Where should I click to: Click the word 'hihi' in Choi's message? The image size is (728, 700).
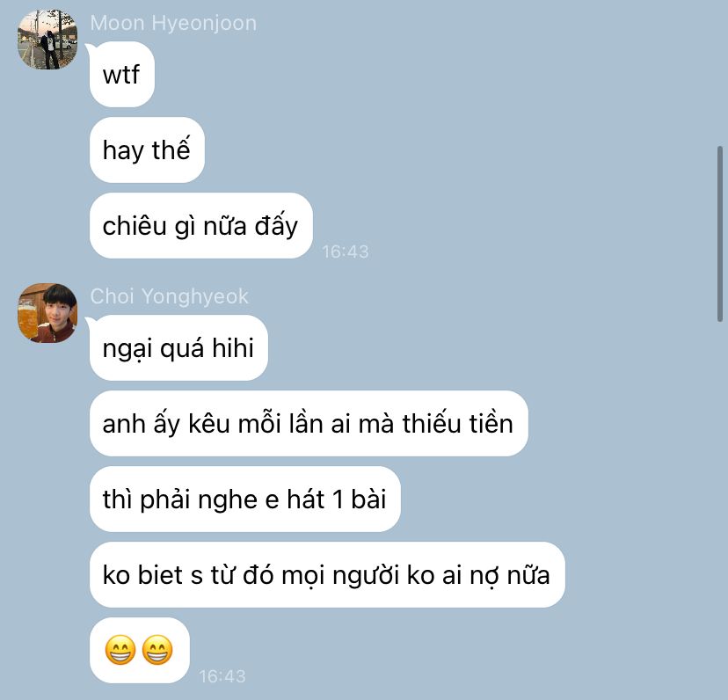tap(233, 348)
